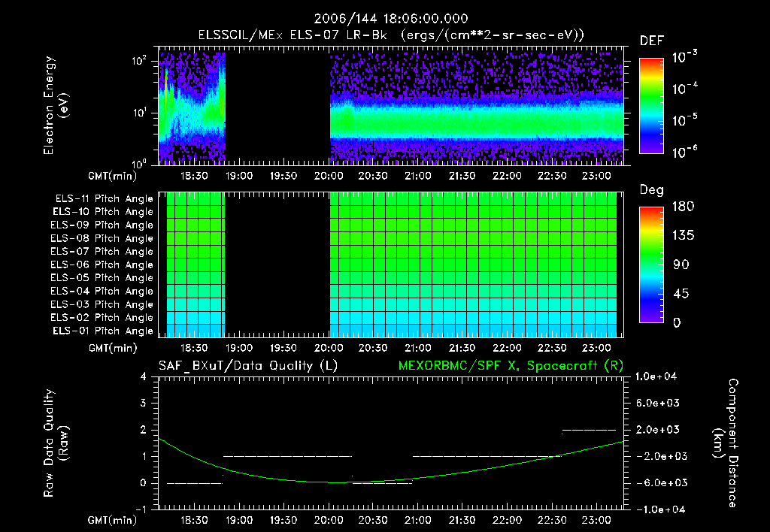Click the 180 tick on Deg color bar
The height and width of the screenshot is (532, 770).
683,207
